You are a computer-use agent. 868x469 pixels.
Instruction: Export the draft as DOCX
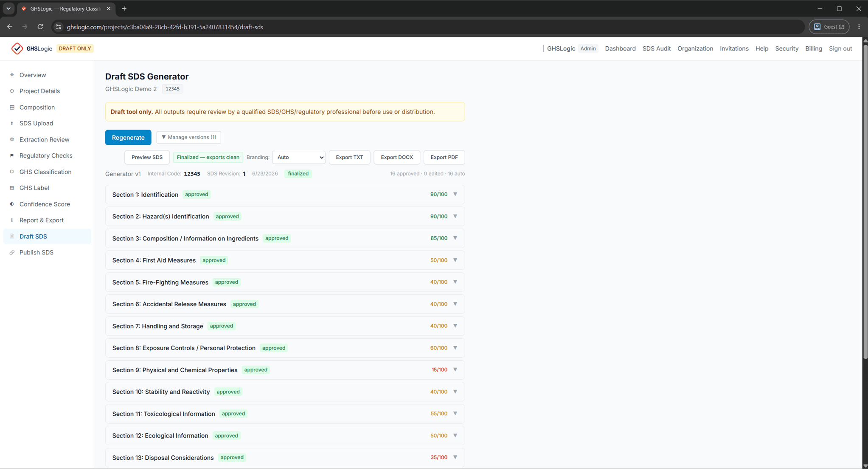(396, 157)
